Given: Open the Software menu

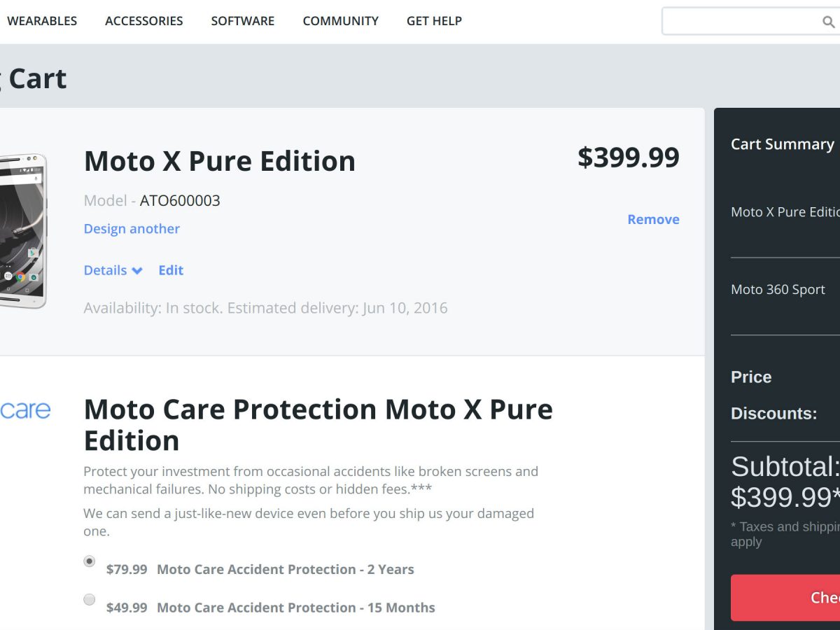Looking at the screenshot, I should click(x=243, y=21).
